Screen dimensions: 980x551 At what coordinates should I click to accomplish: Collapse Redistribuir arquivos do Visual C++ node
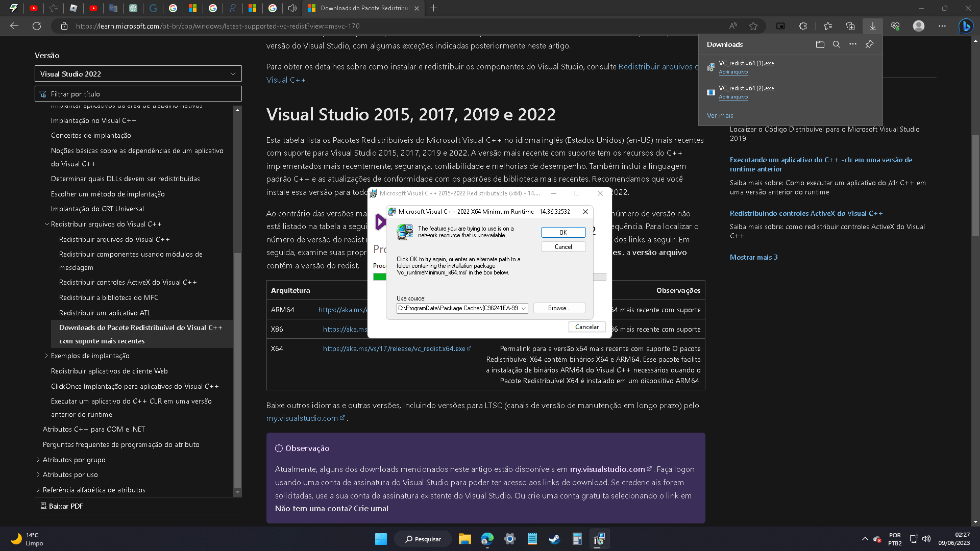point(46,224)
